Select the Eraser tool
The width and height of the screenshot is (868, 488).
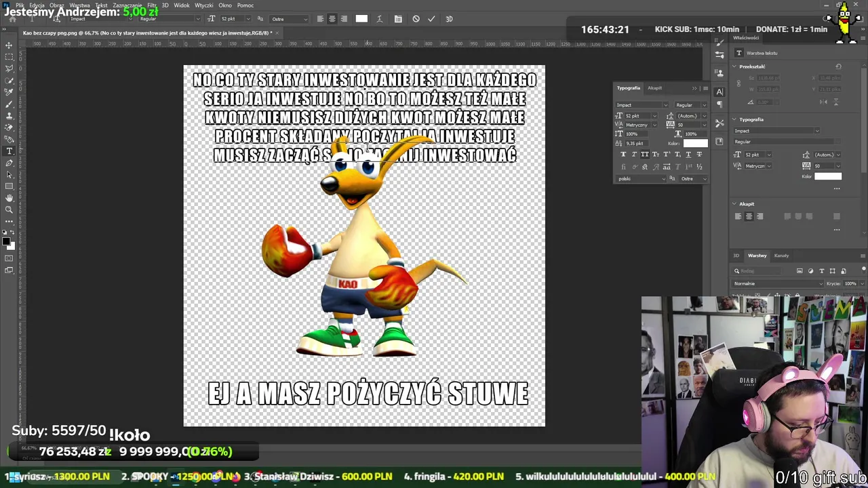9,127
